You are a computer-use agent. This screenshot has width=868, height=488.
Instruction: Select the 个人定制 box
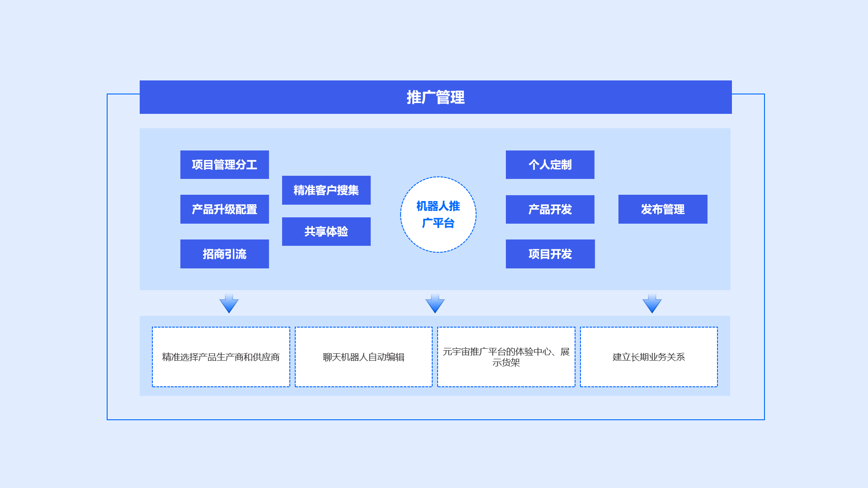[x=550, y=165]
